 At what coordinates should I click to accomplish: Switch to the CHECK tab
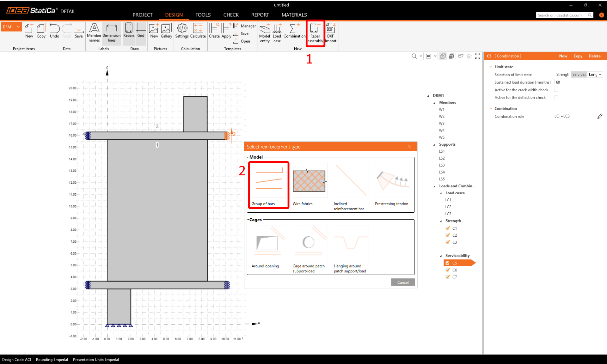pyautogui.click(x=231, y=15)
